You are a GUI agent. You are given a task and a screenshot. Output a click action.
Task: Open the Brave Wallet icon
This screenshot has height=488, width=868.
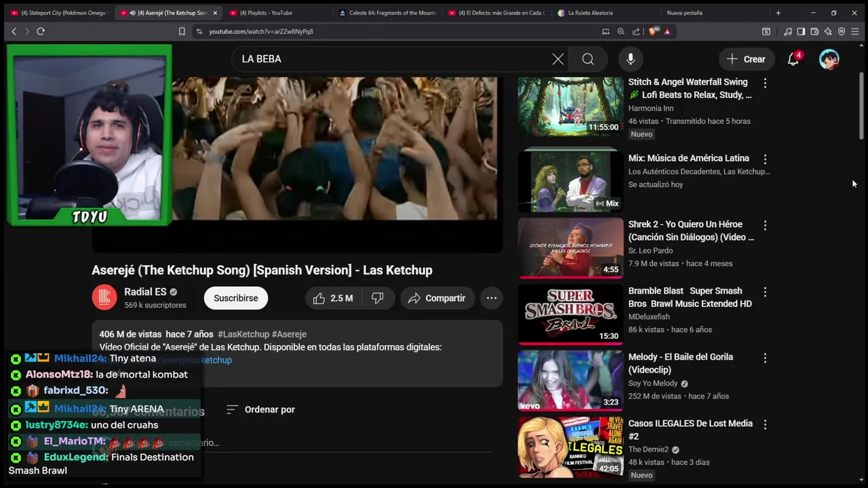[x=814, y=31]
